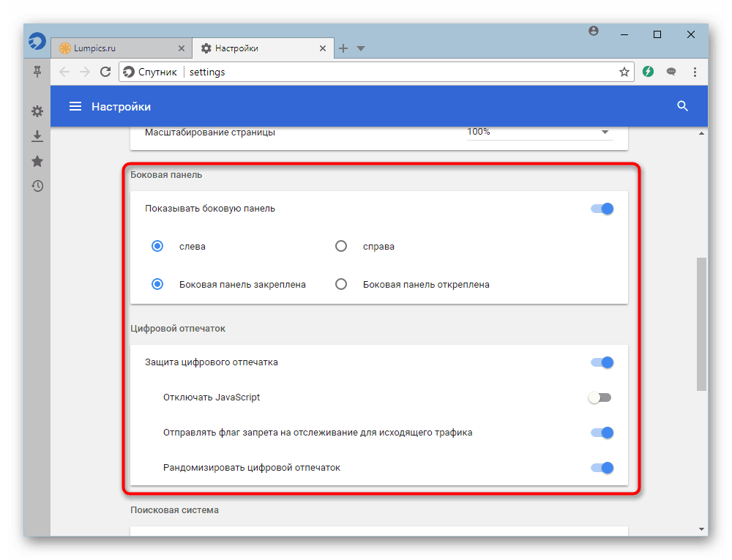
Task: Click the Масштабирование страницы label
Action: click(x=210, y=132)
